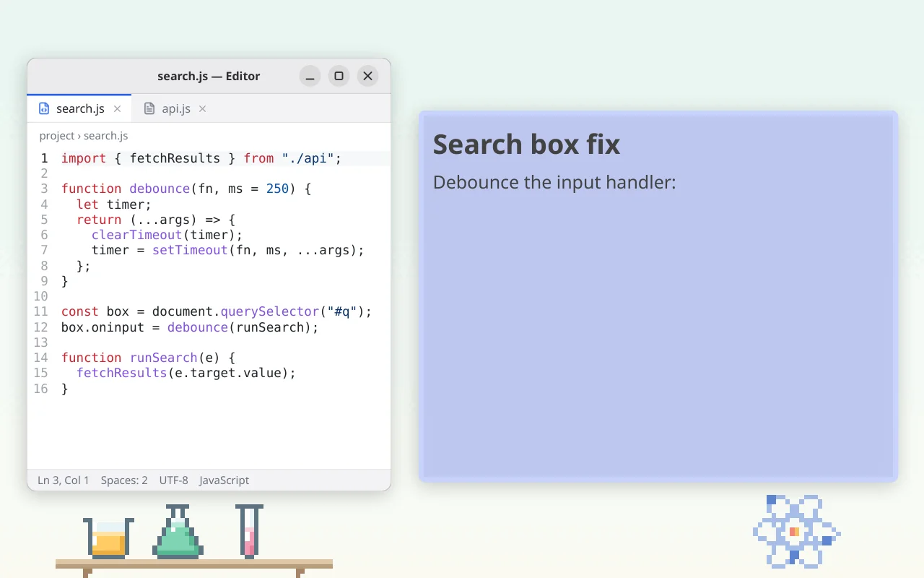Switch to the search.js tab

pyautogui.click(x=79, y=109)
